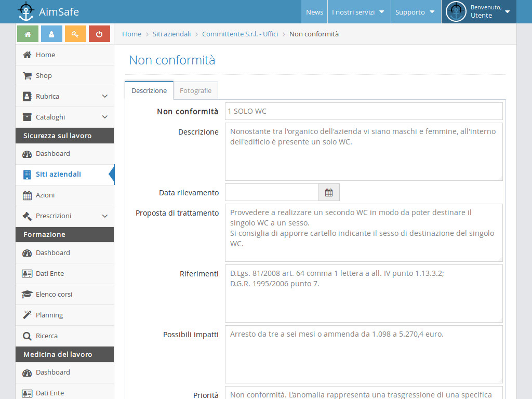The height and width of the screenshot is (399, 532).
Task: Click the AimSafe anchor logo
Action: [x=25, y=11]
